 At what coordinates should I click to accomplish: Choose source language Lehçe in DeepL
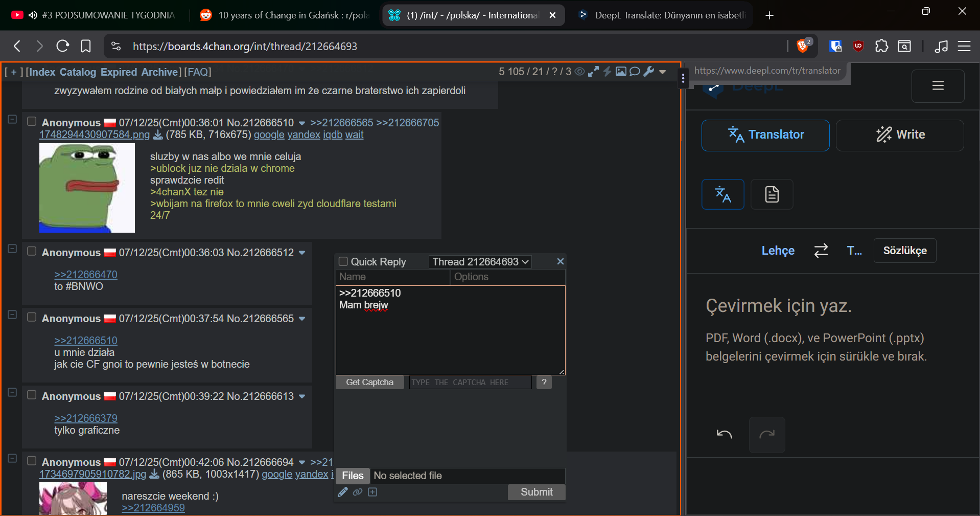778,251
